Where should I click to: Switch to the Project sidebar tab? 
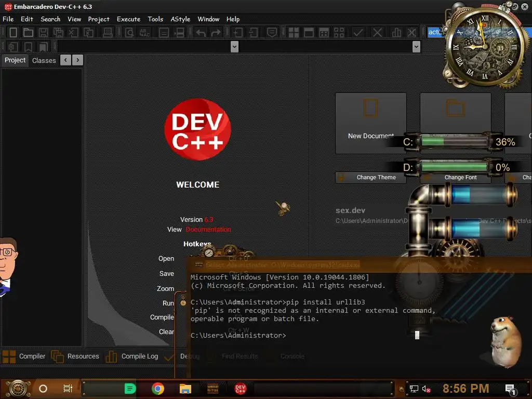(15, 60)
